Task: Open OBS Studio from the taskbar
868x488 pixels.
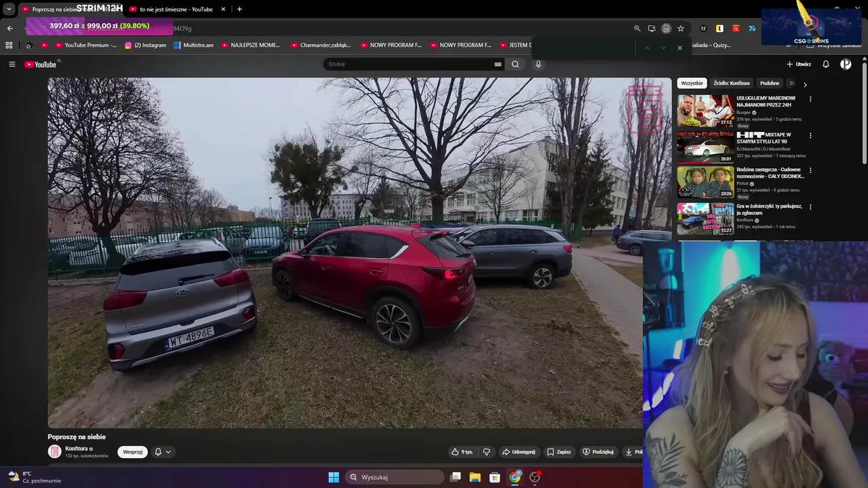Action: point(535,477)
